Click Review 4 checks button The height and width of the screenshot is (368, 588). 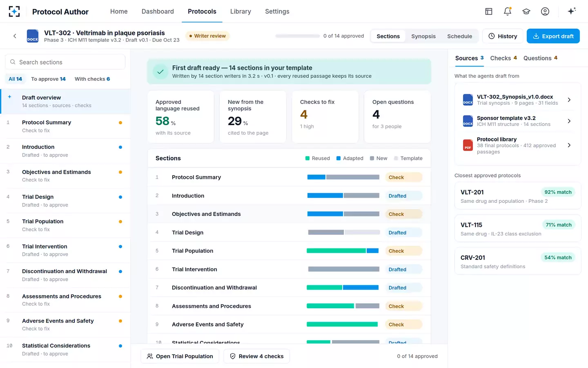[256, 356]
